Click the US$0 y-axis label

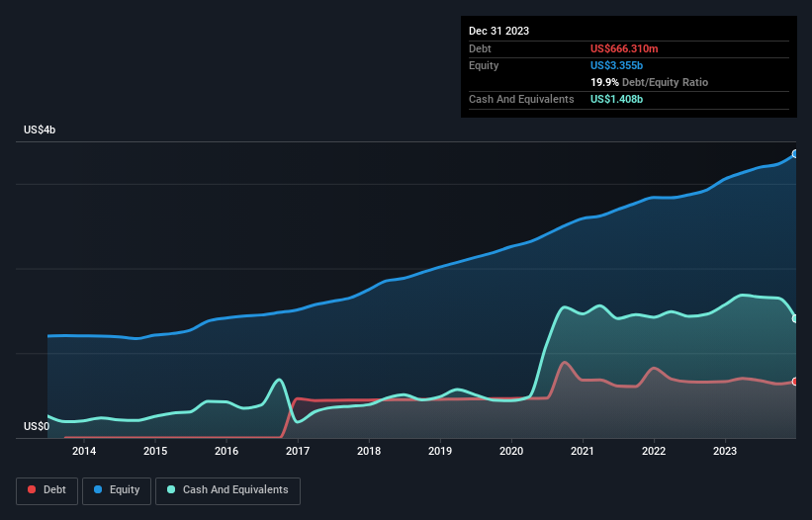point(37,426)
